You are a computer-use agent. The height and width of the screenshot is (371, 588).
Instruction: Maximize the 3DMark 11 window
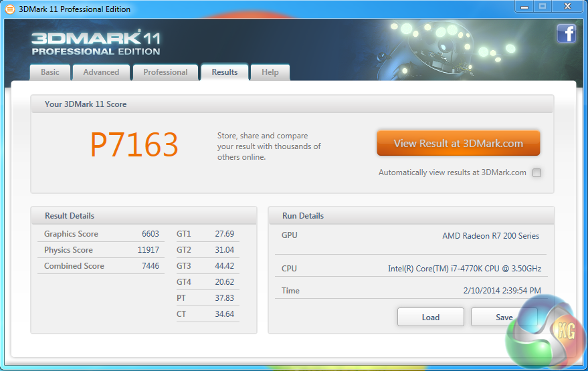coord(543,7)
